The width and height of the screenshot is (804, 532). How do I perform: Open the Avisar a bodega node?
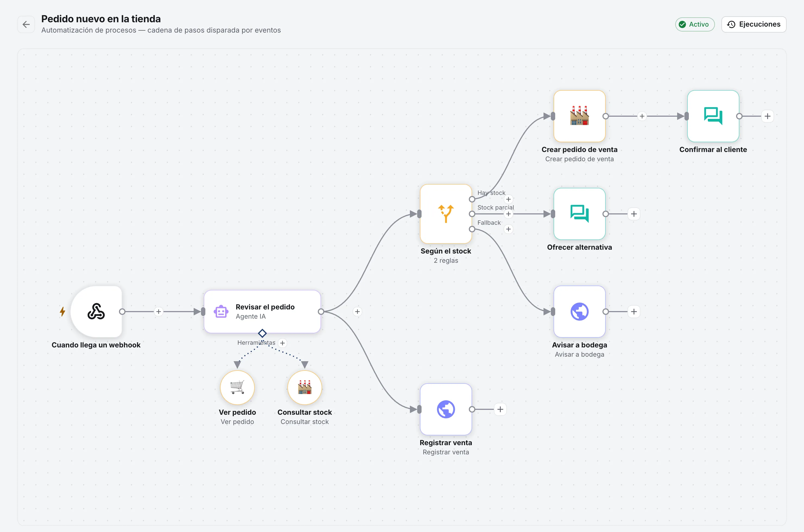[580, 312]
